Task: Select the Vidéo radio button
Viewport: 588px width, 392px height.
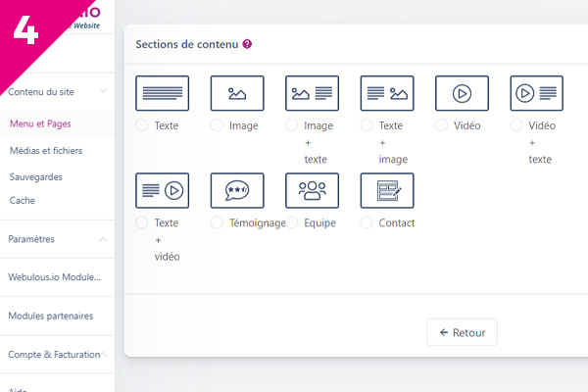Action: pyautogui.click(x=442, y=125)
